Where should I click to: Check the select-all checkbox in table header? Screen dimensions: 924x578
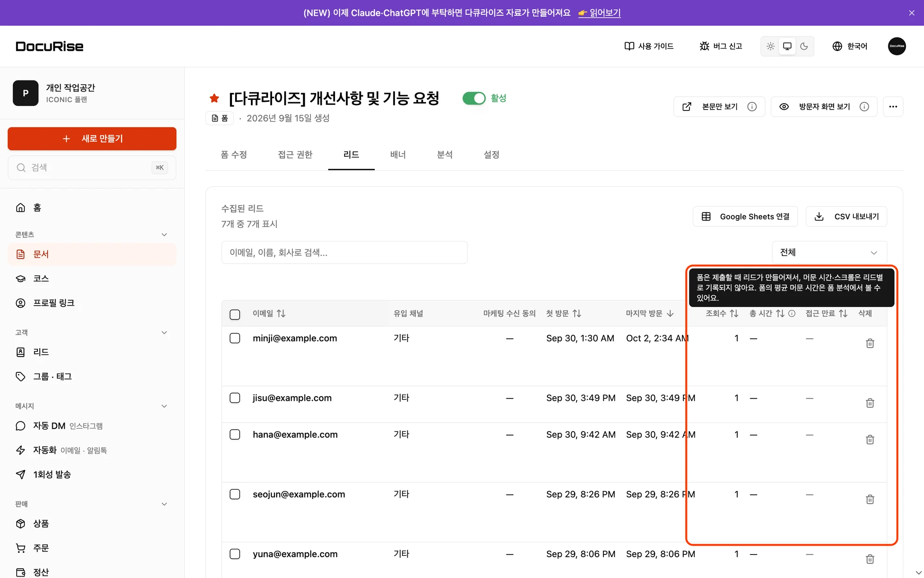(235, 314)
